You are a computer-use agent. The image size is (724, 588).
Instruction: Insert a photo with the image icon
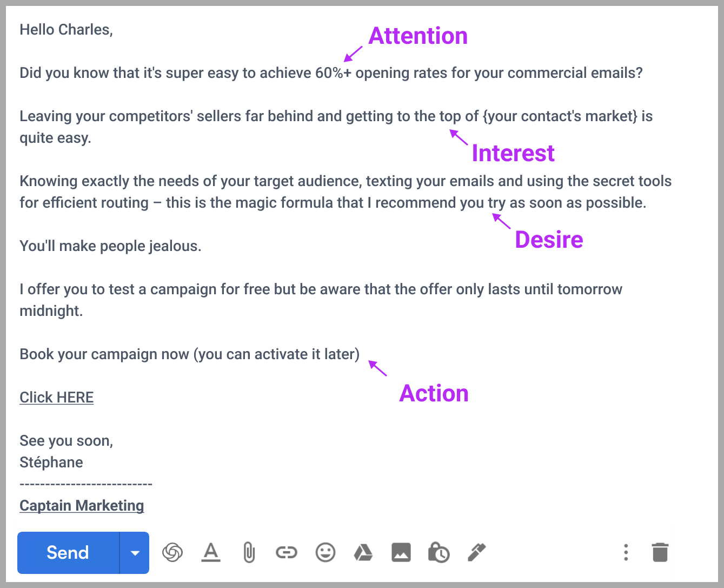pyautogui.click(x=401, y=552)
